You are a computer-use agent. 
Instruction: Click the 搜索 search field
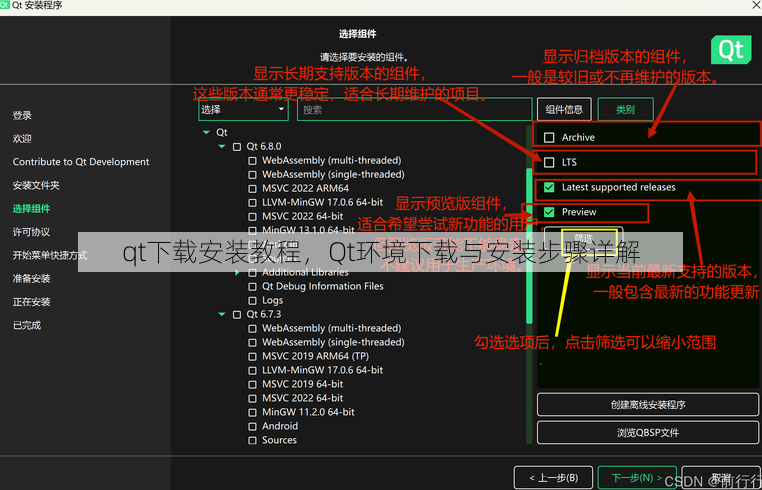click(415, 110)
